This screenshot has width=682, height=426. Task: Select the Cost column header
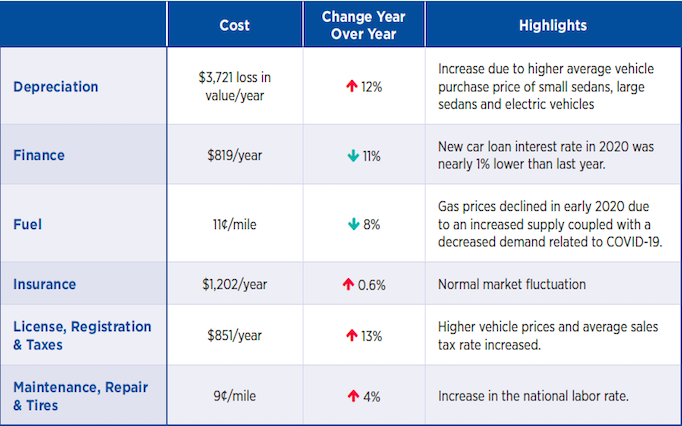[234, 25]
